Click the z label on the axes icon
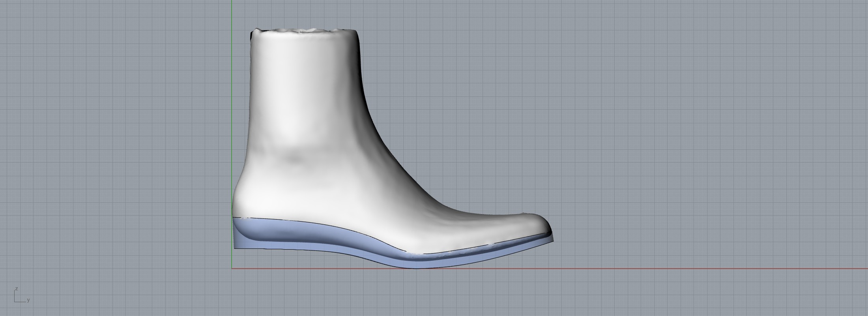Viewport: 868px width, 316px height. [x=16, y=289]
